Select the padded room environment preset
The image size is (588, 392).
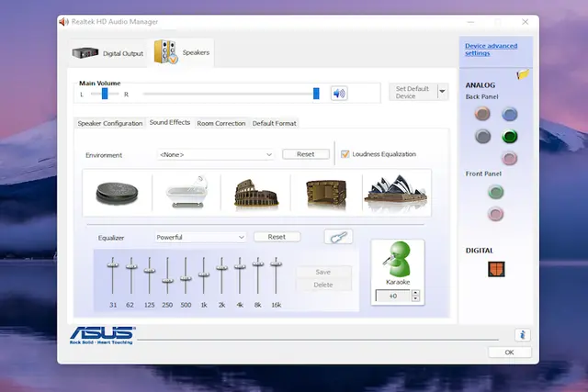[x=326, y=194]
